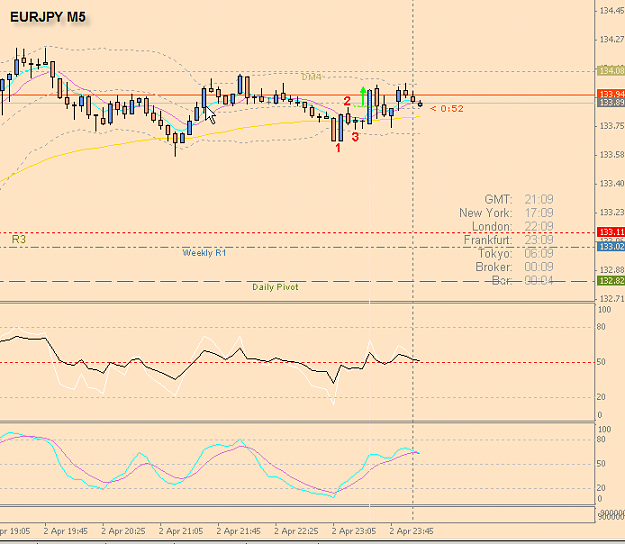
Task: Select the Weekly R1 label
Action: click(204, 253)
